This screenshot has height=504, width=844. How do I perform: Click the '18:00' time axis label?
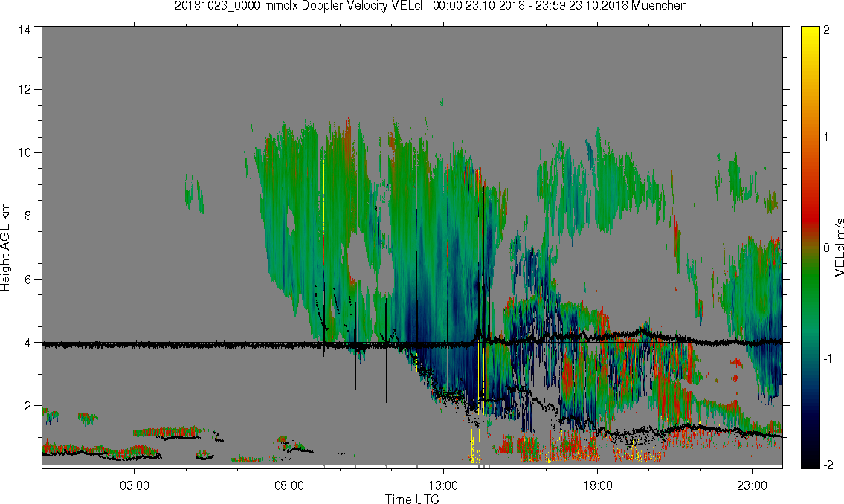click(x=597, y=485)
